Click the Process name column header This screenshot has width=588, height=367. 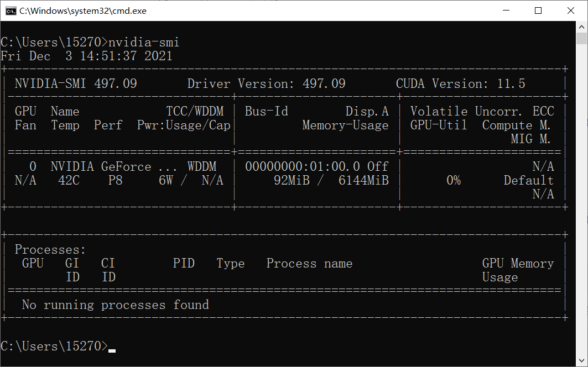pyautogui.click(x=309, y=264)
